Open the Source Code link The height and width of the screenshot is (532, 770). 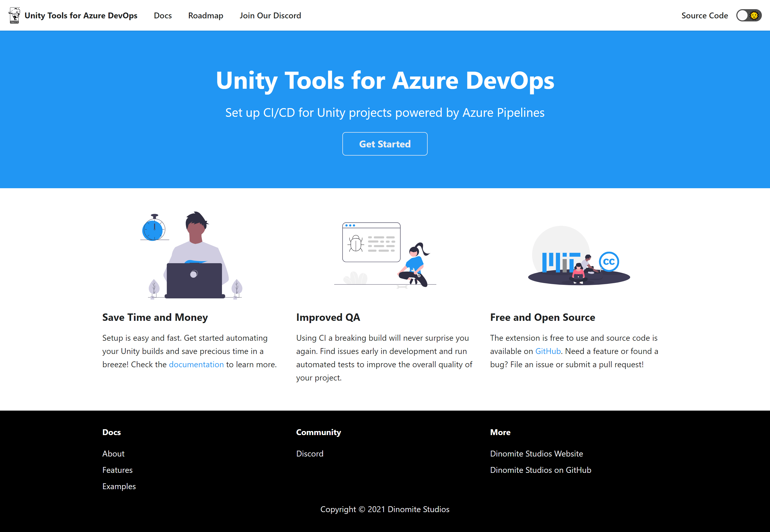[704, 15]
